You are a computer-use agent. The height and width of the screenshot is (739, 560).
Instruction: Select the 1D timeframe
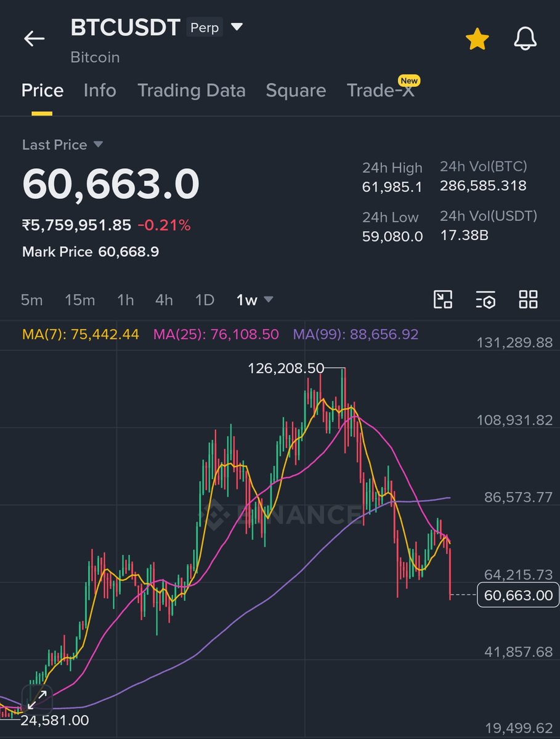(x=205, y=300)
